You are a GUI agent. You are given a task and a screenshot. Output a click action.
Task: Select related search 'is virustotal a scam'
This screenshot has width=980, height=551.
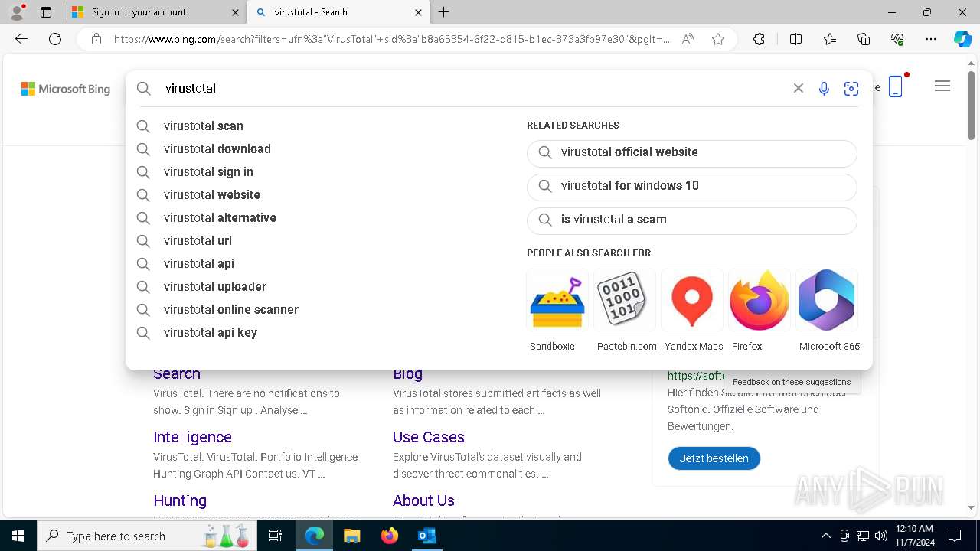(x=692, y=220)
